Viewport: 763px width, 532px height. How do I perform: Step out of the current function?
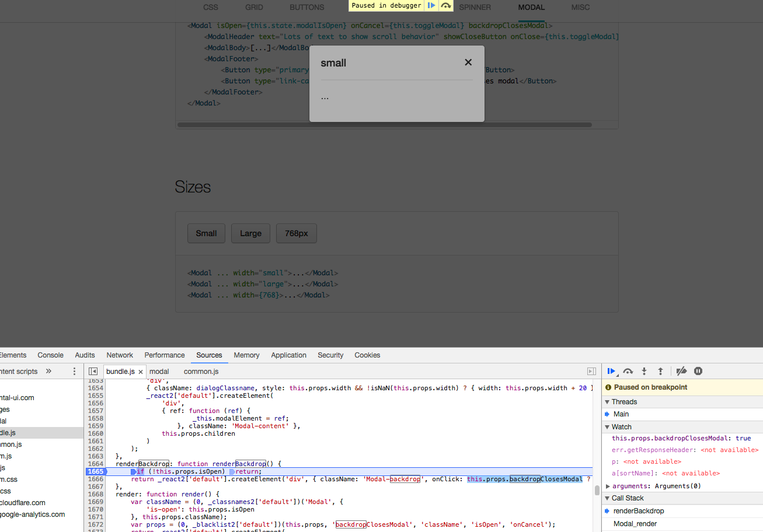(x=660, y=371)
